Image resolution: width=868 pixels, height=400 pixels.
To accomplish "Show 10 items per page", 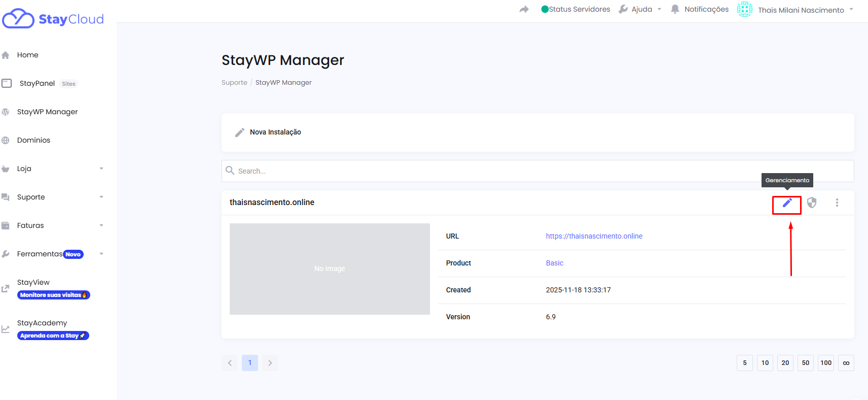I will pos(765,363).
